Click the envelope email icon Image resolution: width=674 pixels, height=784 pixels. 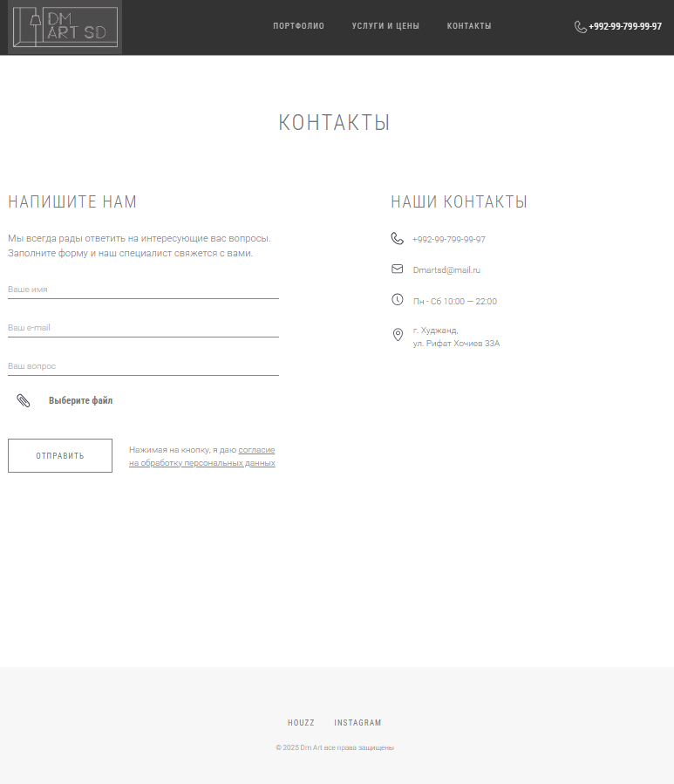coord(398,269)
